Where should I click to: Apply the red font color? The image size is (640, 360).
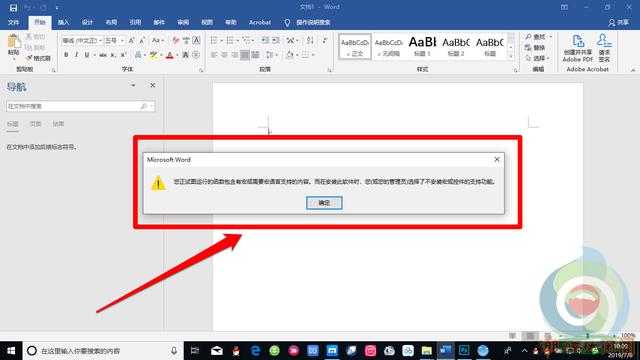pos(170,55)
